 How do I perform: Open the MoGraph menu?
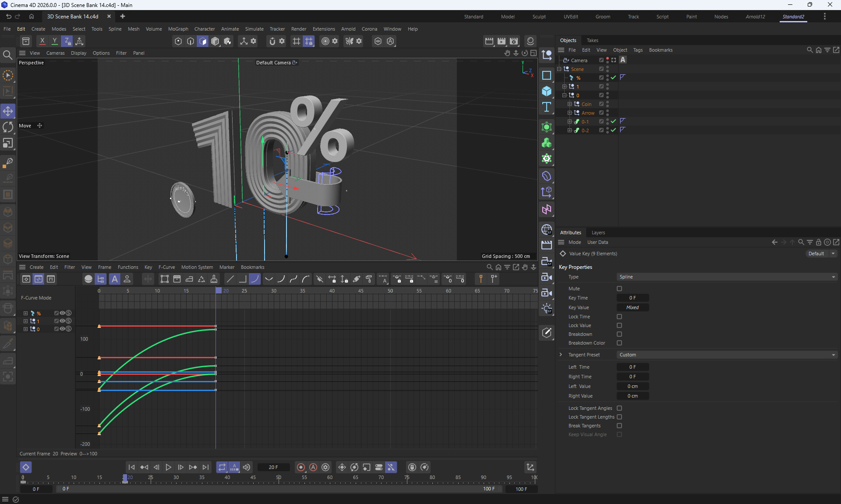(x=178, y=29)
